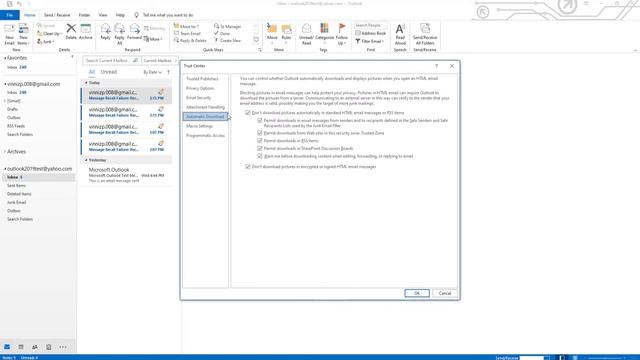Toggle Warn me before downloading content checkbox

(x=260, y=156)
